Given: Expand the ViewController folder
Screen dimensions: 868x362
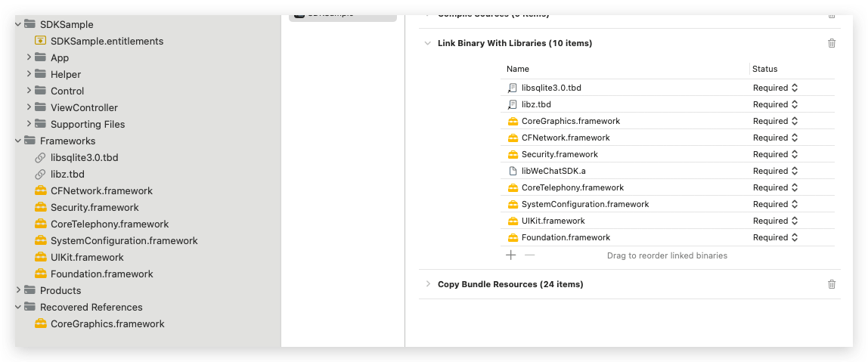Looking at the screenshot, I should (x=29, y=107).
